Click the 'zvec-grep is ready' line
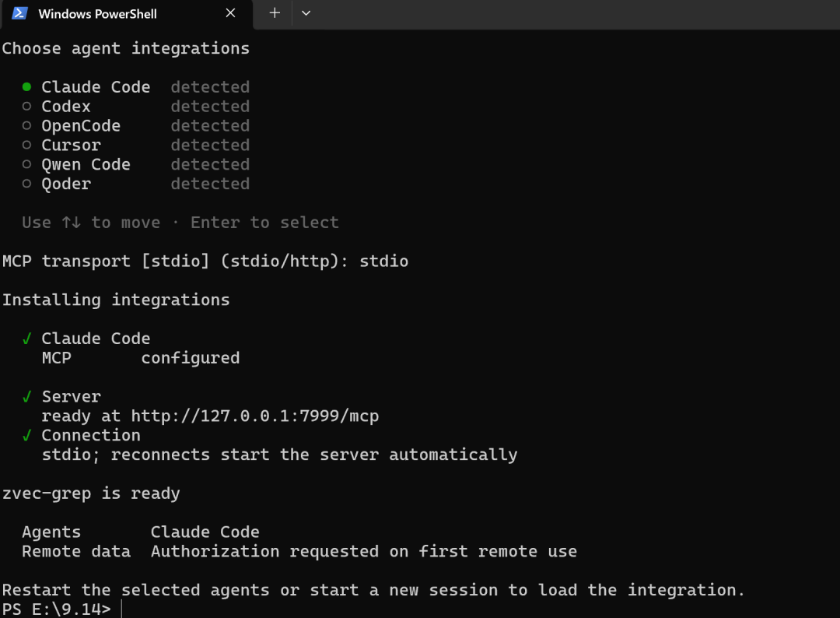 point(91,493)
